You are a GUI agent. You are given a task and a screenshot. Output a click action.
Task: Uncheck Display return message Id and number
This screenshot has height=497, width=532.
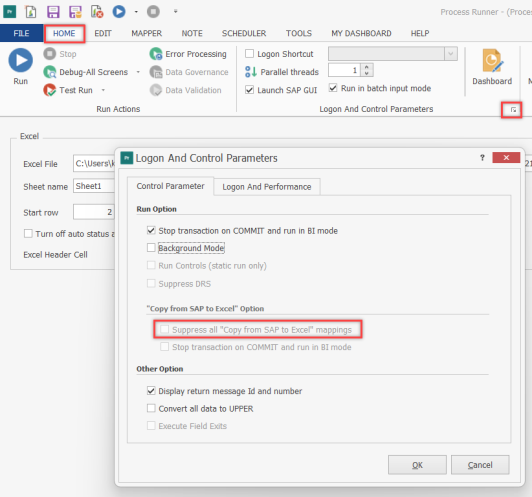click(x=151, y=390)
